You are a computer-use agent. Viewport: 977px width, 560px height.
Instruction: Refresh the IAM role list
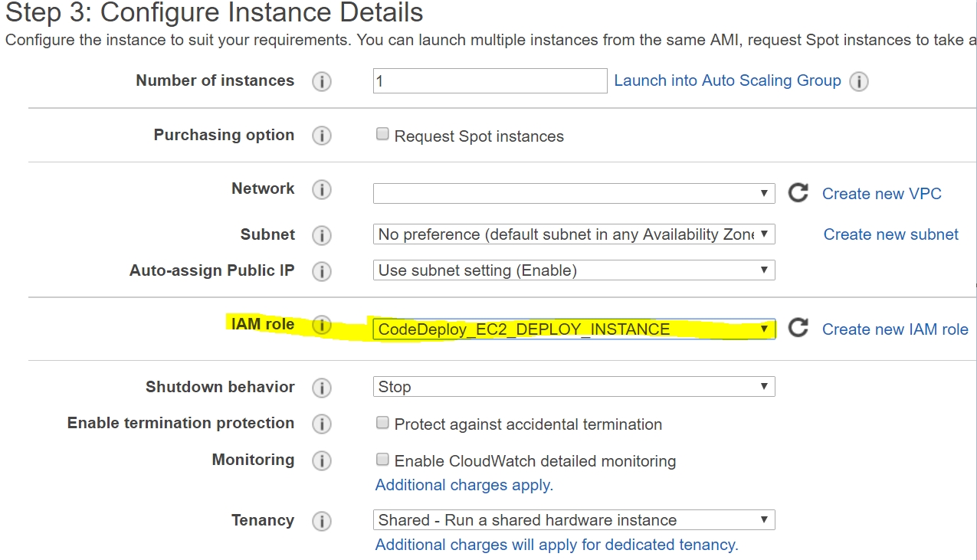point(798,329)
